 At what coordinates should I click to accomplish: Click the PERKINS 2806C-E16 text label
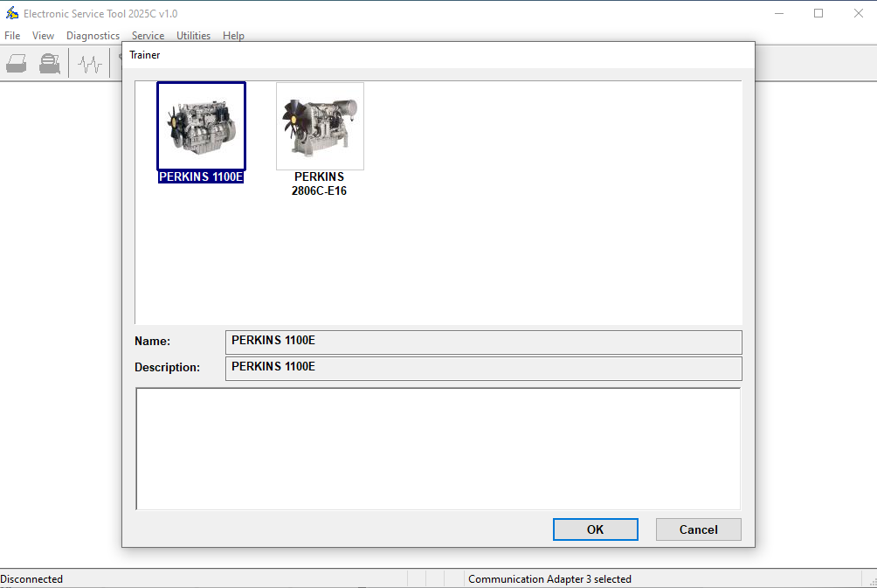point(320,183)
